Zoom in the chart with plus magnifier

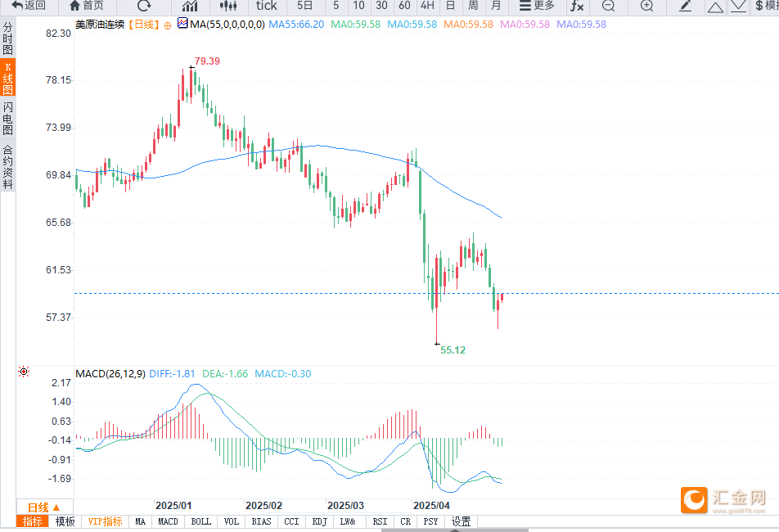(x=646, y=6)
